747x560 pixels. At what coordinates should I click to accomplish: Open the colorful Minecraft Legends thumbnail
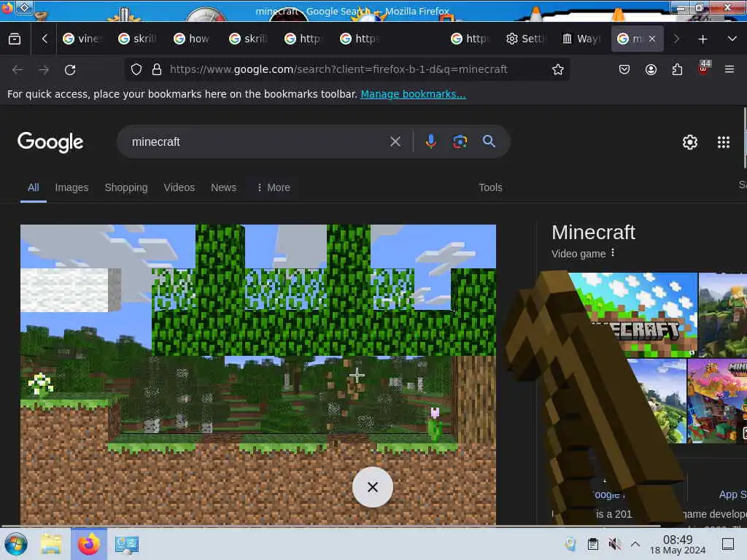(x=718, y=401)
